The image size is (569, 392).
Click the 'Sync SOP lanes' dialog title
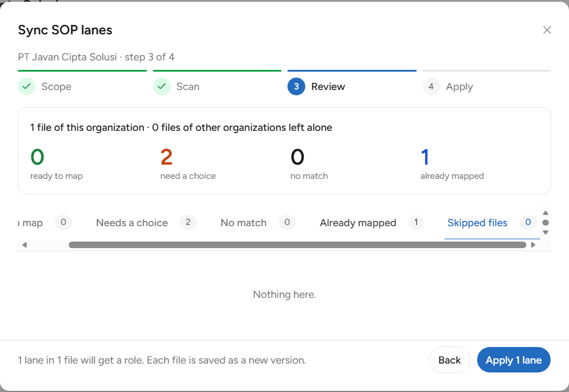point(65,30)
